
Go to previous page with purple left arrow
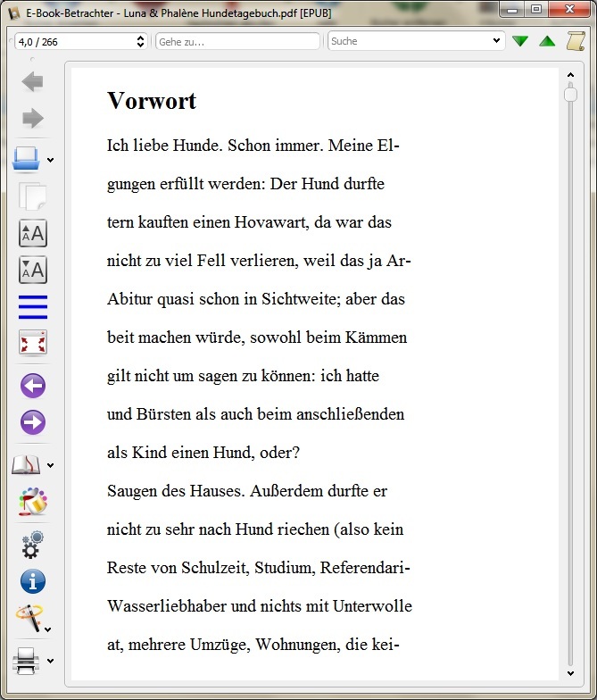point(33,386)
